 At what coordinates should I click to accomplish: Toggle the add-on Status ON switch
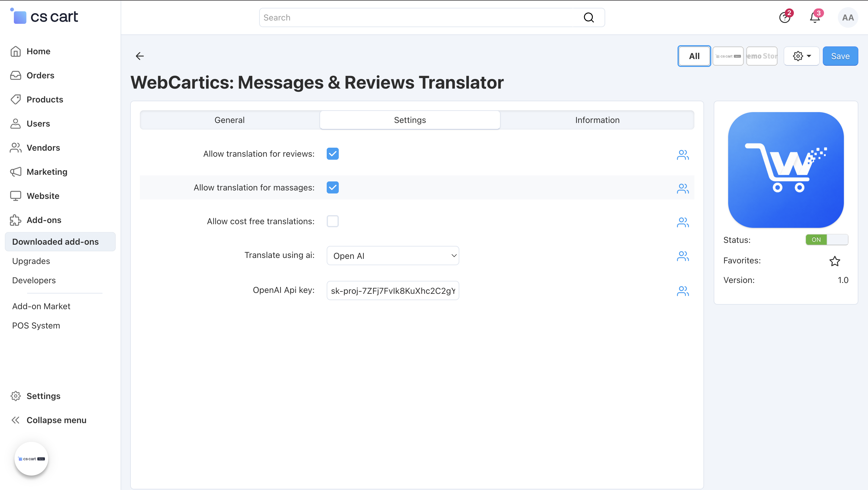827,240
